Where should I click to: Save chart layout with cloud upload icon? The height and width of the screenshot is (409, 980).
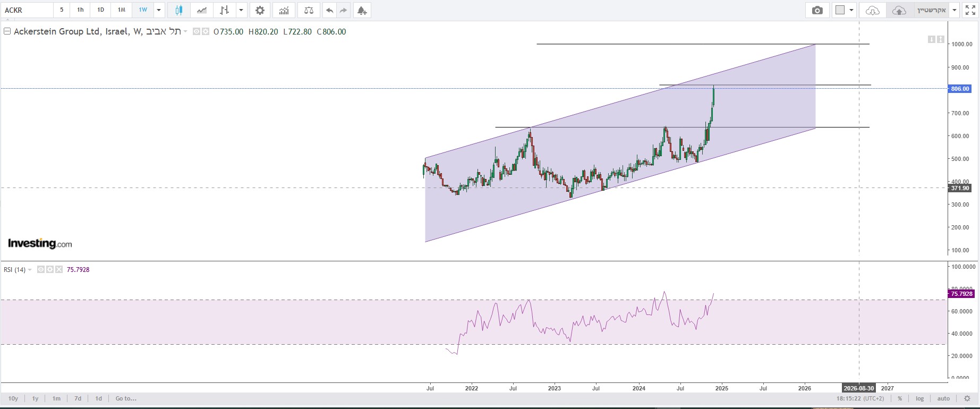tap(899, 10)
